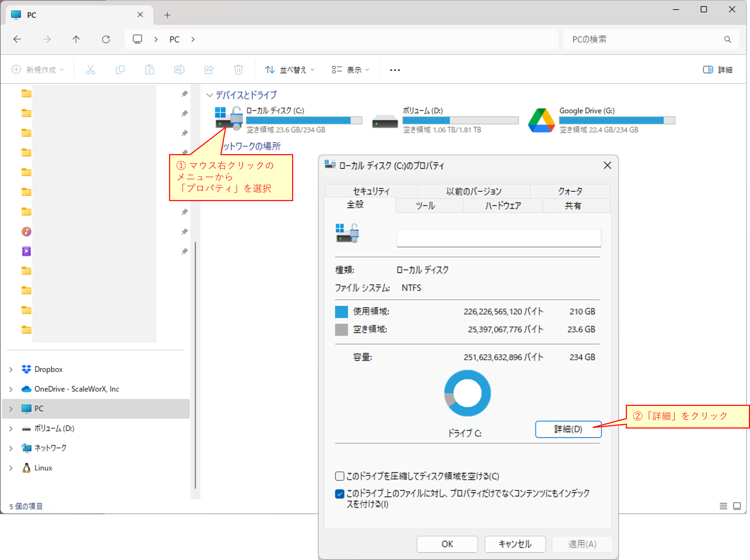
Task: Open Google Drive (G:) drive icon
Action: click(x=541, y=120)
